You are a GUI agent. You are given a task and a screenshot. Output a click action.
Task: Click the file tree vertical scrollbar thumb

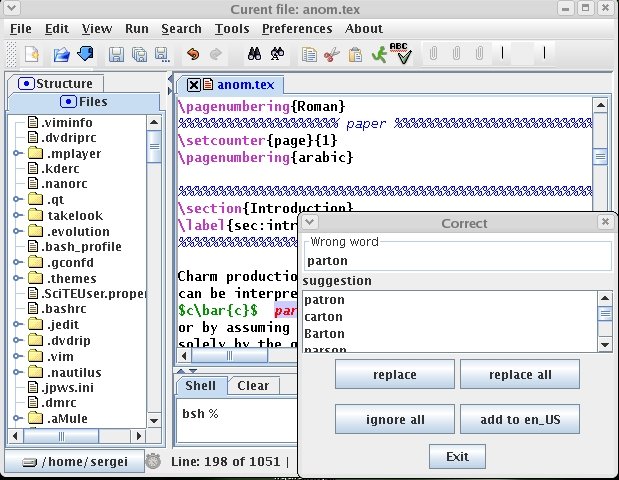tap(154, 146)
